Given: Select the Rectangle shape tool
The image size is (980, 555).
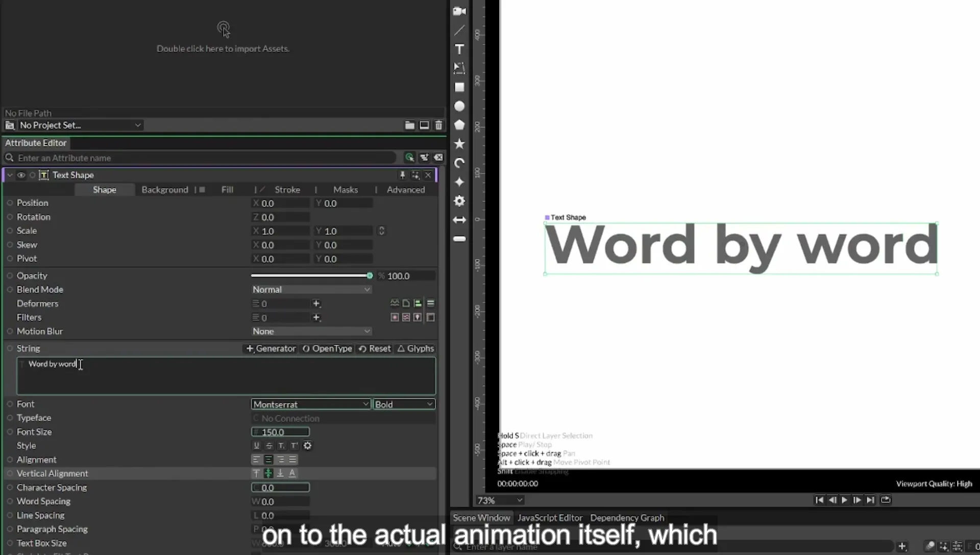Looking at the screenshot, I should tap(459, 87).
